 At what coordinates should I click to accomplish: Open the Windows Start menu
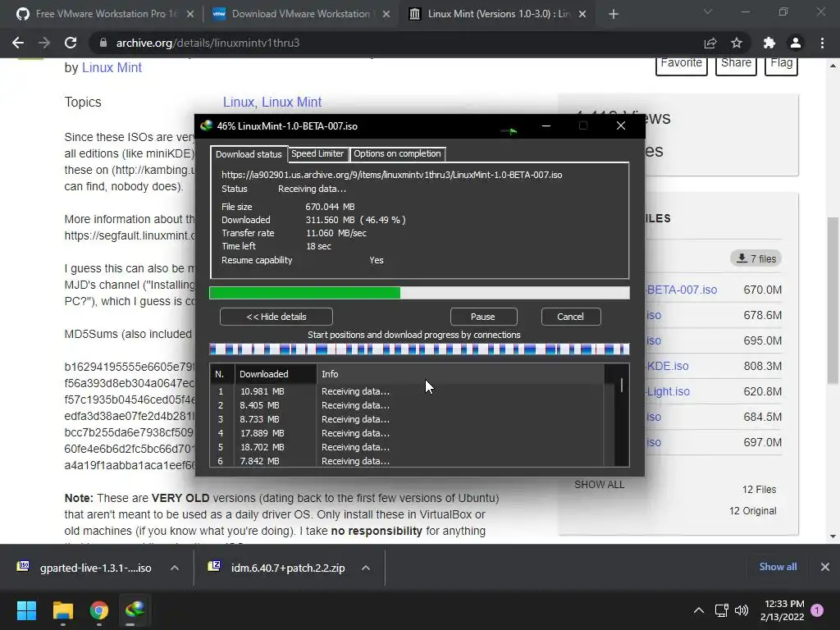tap(26, 610)
